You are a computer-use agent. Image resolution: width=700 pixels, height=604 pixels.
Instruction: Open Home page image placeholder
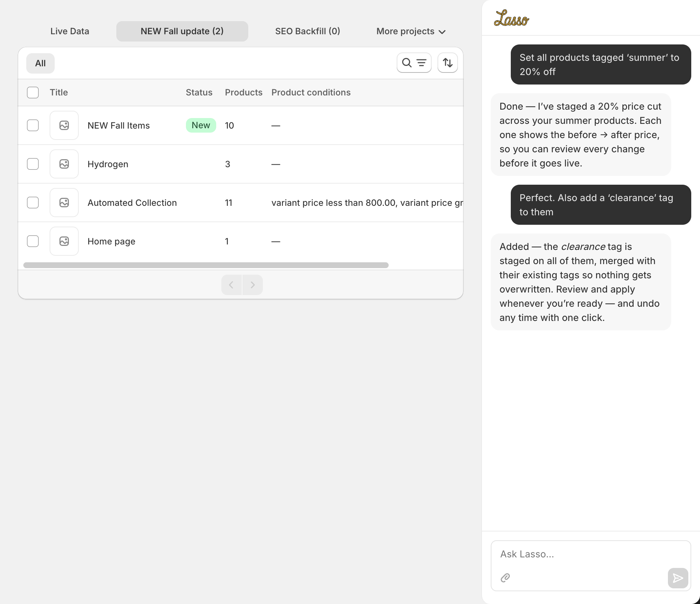[64, 241]
